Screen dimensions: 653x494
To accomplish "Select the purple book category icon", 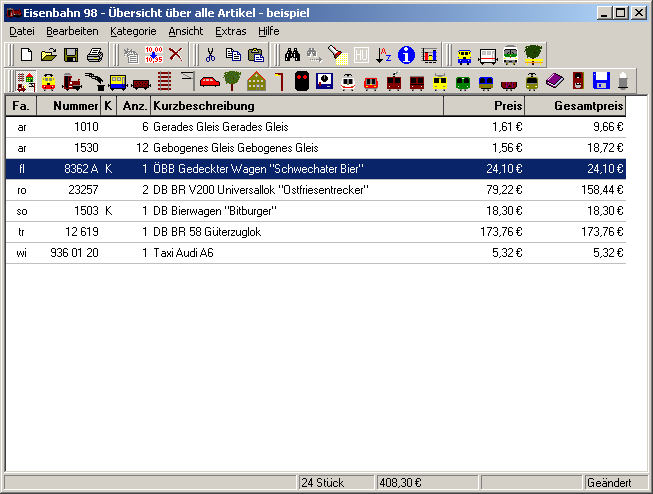I will point(555,81).
